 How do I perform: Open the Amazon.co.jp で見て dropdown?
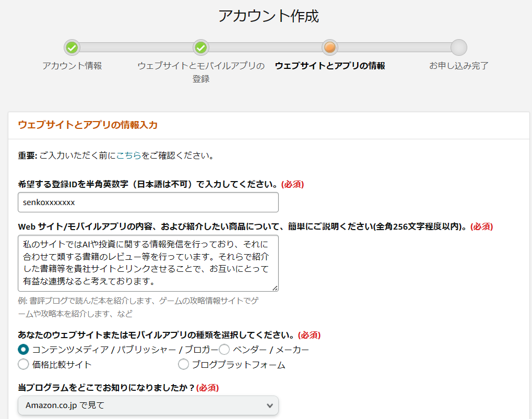pyautogui.click(x=148, y=405)
